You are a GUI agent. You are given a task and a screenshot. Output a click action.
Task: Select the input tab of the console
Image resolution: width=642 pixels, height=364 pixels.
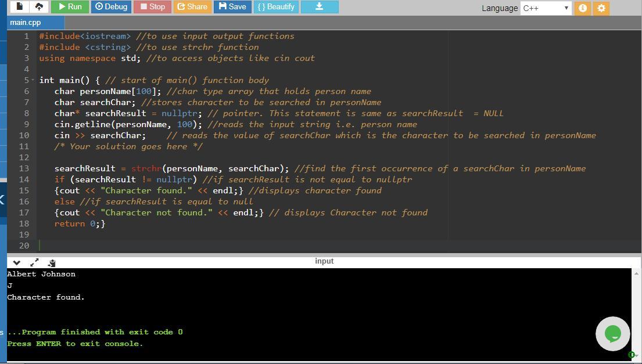click(324, 261)
